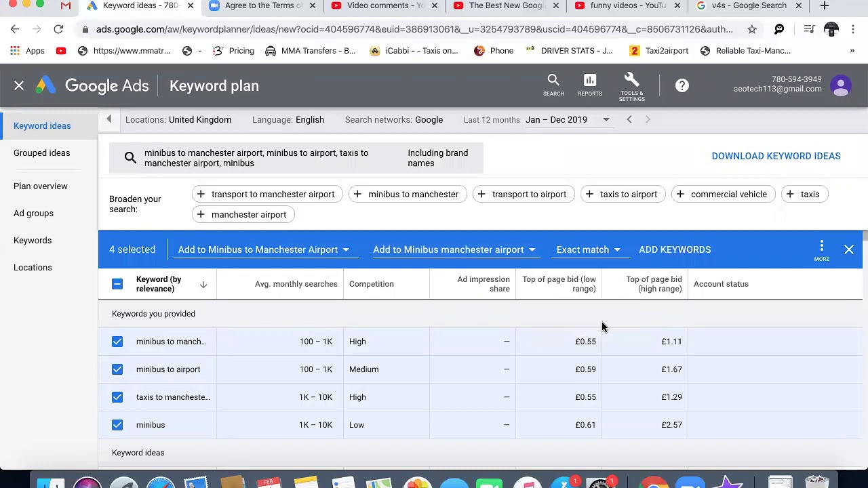Bookmark the page with star icon
868x488 pixels.
(751, 29)
